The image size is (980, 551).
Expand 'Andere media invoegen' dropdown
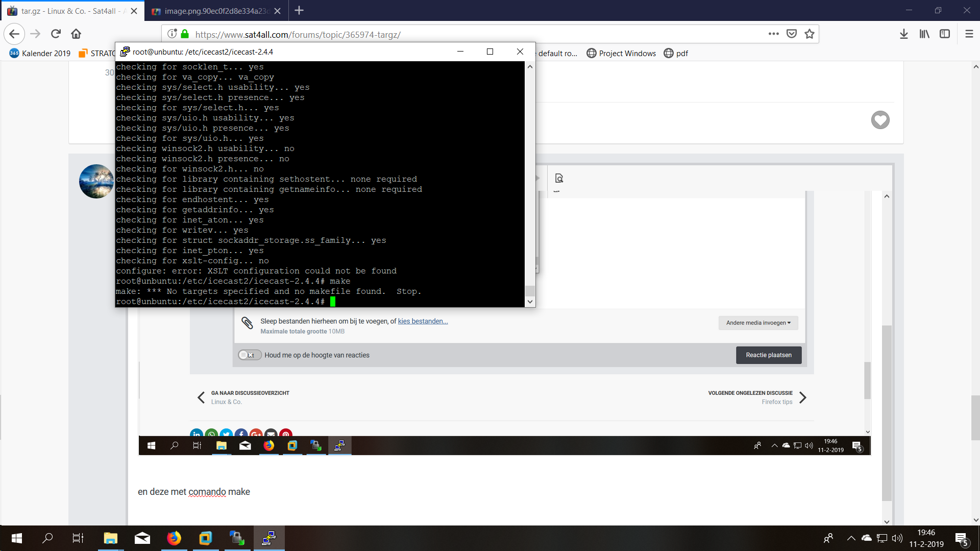pyautogui.click(x=758, y=323)
